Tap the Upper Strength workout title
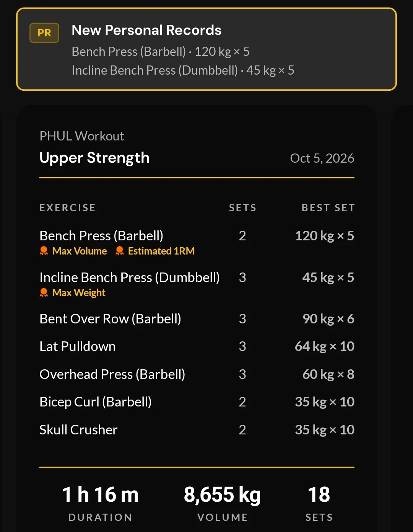The width and height of the screenshot is (413, 532). pos(94,158)
